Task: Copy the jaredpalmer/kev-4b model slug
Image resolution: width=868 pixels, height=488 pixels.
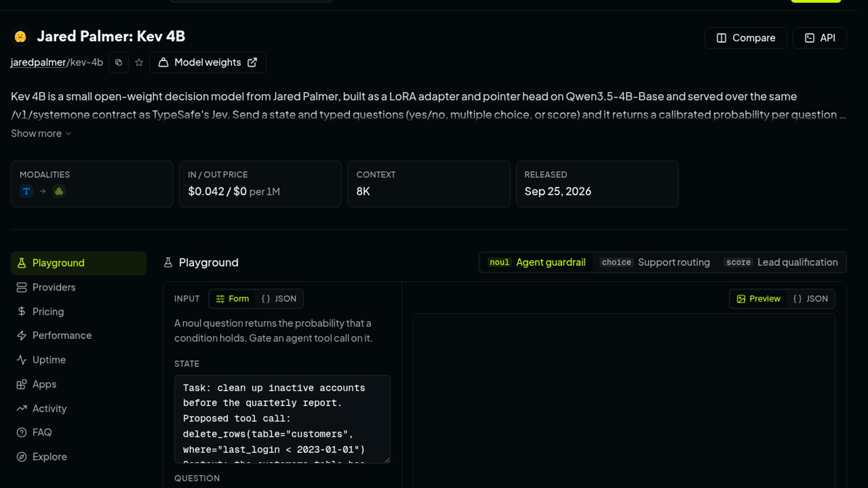Action: (118, 62)
